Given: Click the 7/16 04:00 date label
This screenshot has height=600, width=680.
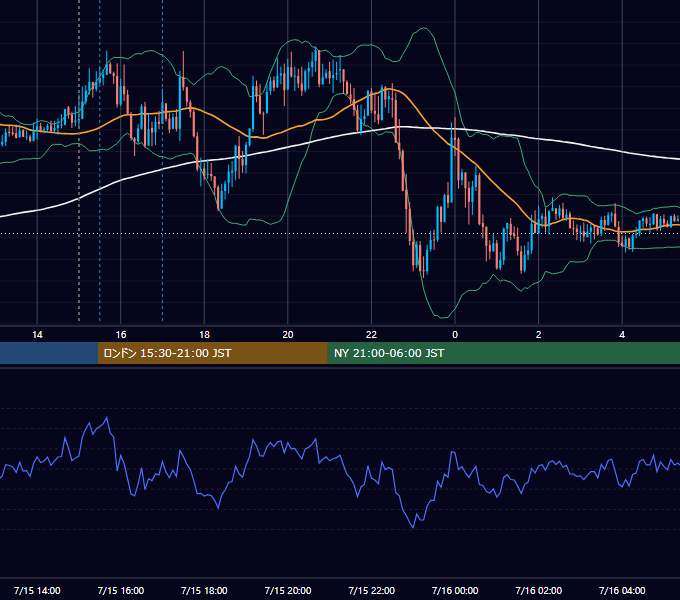Looking at the screenshot, I should 622,590.
